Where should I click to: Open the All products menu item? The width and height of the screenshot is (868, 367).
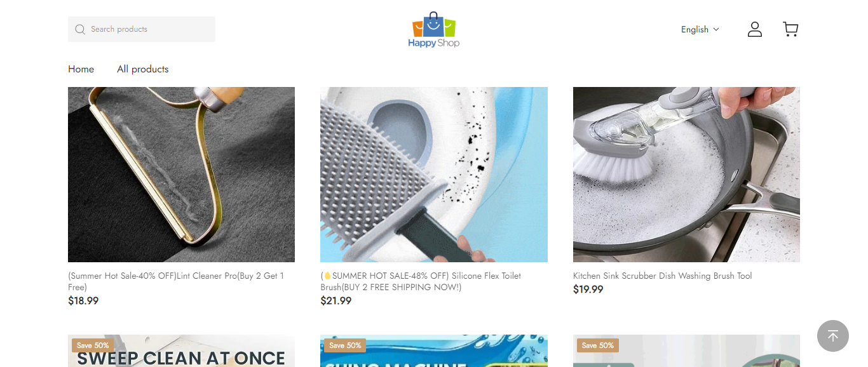(x=142, y=69)
